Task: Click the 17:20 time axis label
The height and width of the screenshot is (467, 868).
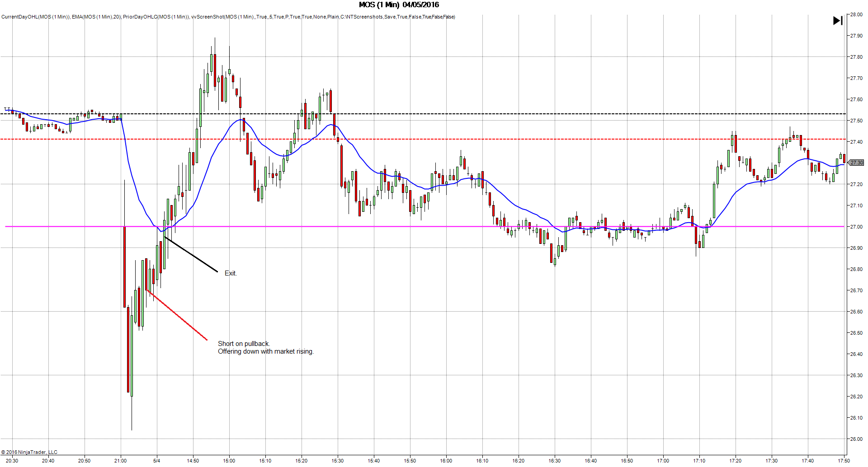Action: (x=736, y=461)
